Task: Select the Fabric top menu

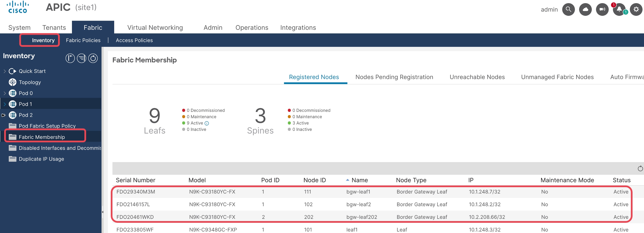Action: click(x=93, y=27)
